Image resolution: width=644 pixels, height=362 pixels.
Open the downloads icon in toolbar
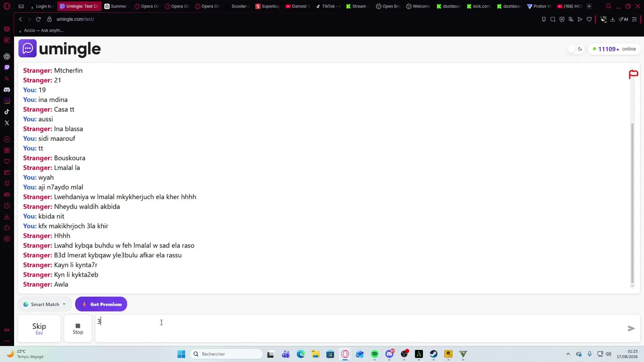pyautogui.click(x=612, y=19)
